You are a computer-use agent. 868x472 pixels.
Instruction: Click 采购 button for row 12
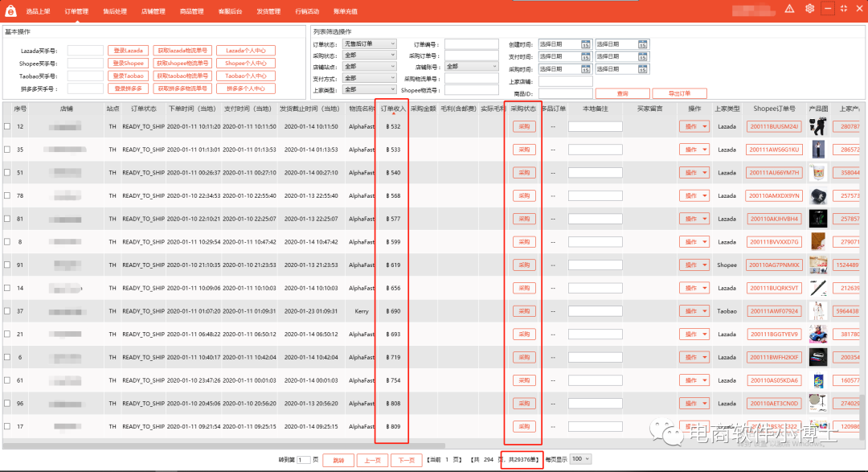(524, 126)
